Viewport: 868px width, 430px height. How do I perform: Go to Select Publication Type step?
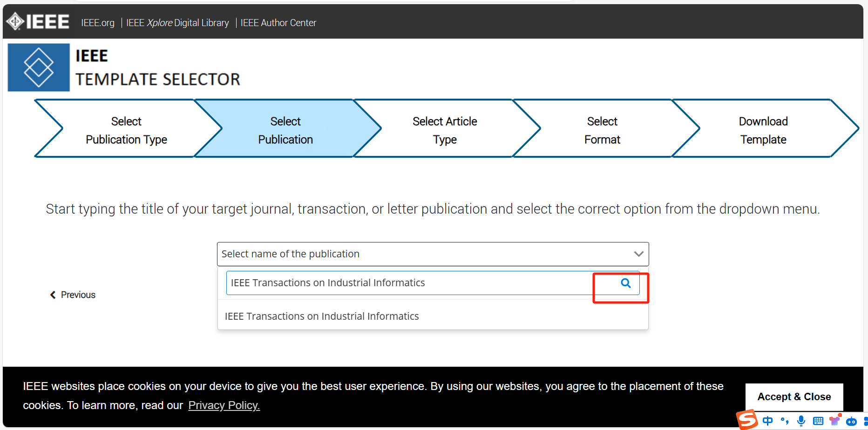[127, 130]
